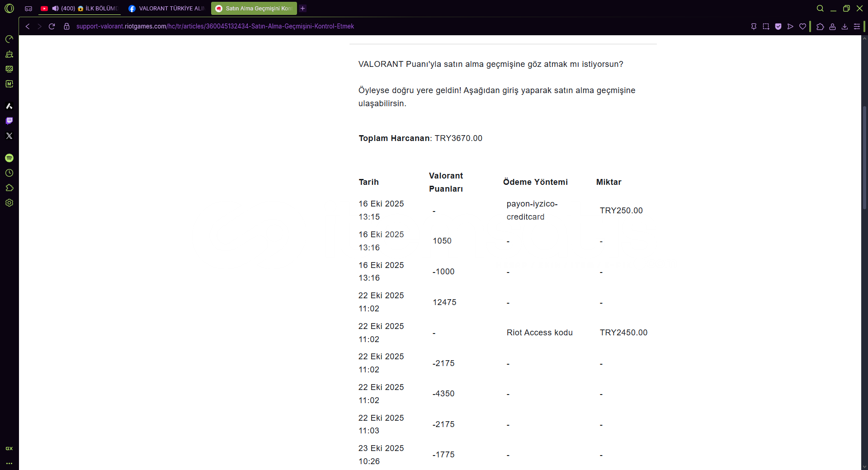868x470 pixels.
Task: Click the 16 Eki 2025 13:15 date cell
Action: (x=381, y=211)
